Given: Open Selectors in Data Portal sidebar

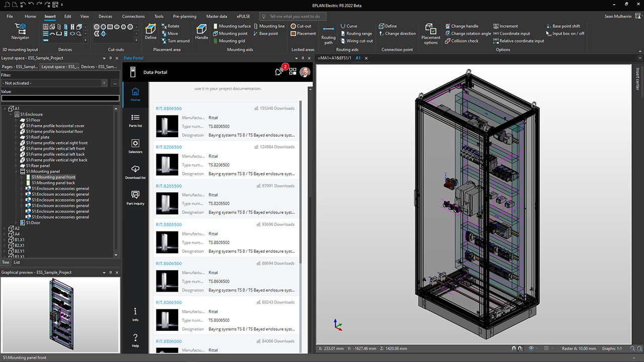Looking at the screenshot, I should [135, 146].
